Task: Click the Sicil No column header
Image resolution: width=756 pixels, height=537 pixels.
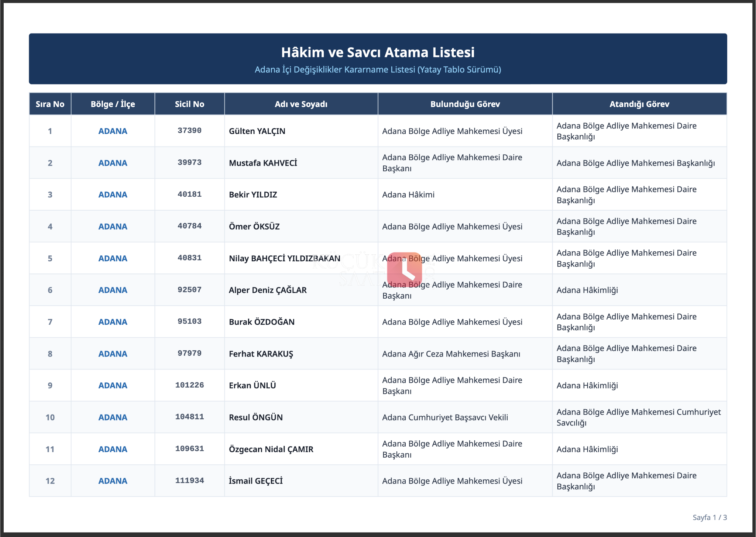Action: click(189, 104)
